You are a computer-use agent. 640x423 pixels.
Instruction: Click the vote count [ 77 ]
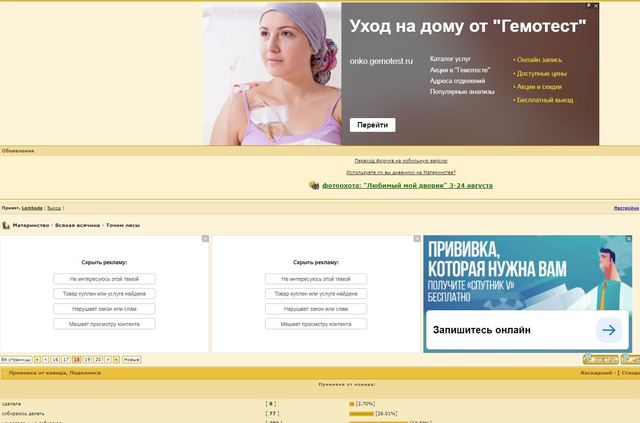coord(272,414)
